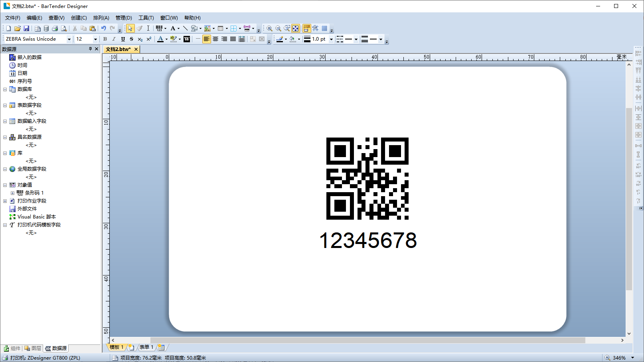
Task: Select the text creation tool
Action: [173, 28]
